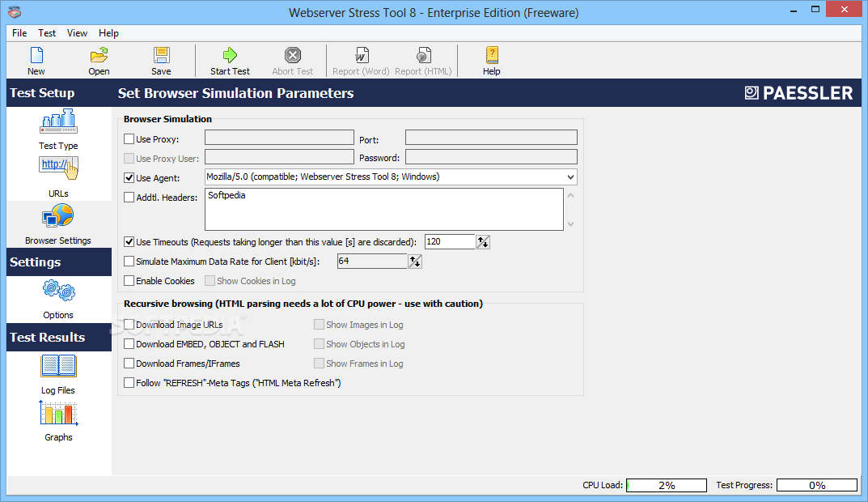The width and height of the screenshot is (868, 502).
Task: Open the View menu
Action: (77, 32)
